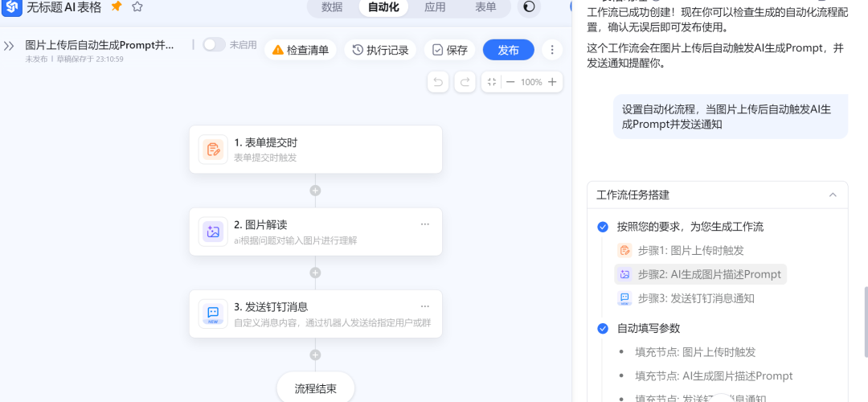Click the round dark icon beside tabs

529,6
